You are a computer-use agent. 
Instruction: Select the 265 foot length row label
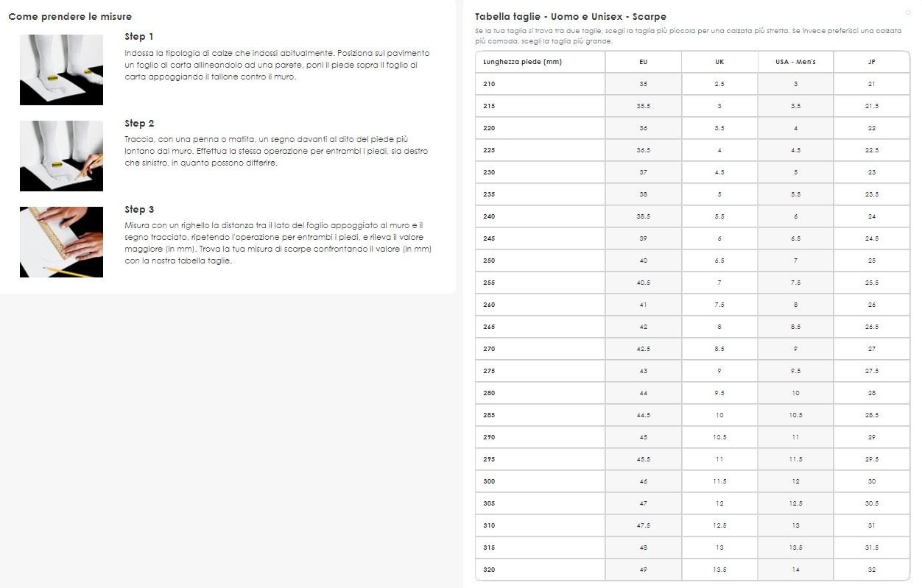click(490, 327)
